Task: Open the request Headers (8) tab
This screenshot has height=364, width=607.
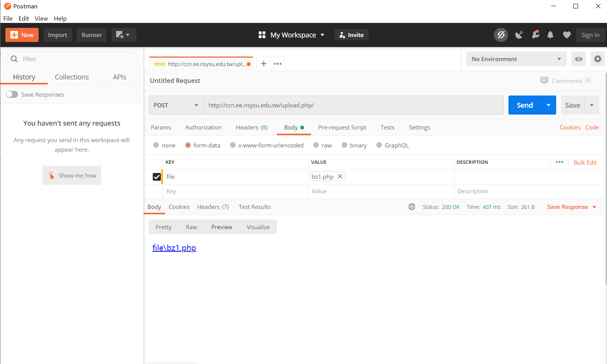Action: [x=252, y=128]
